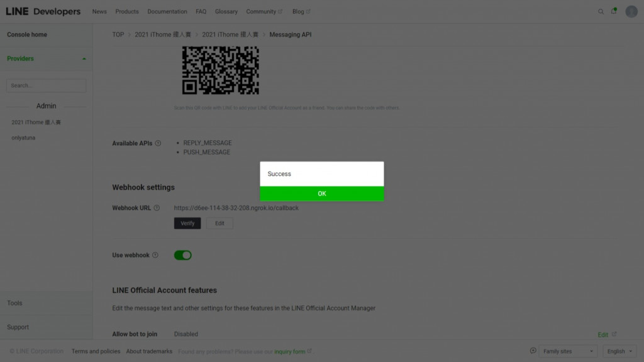
Task: Focus the providers Search field
Action: pyautogui.click(x=46, y=85)
